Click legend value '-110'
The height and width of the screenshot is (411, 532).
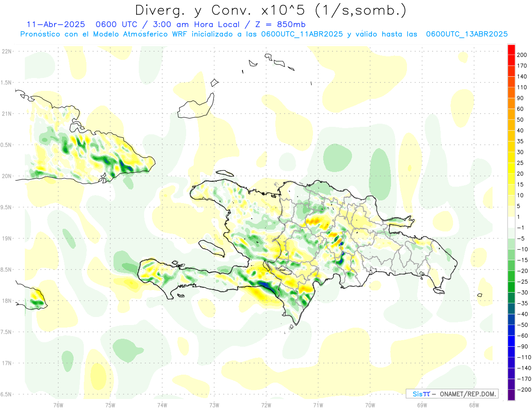click(524, 357)
